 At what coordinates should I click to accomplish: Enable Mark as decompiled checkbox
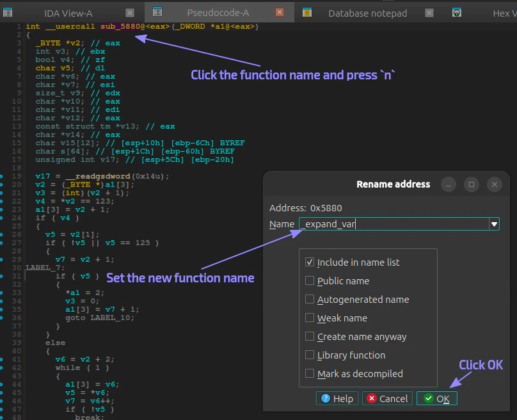[x=309, y=373]
